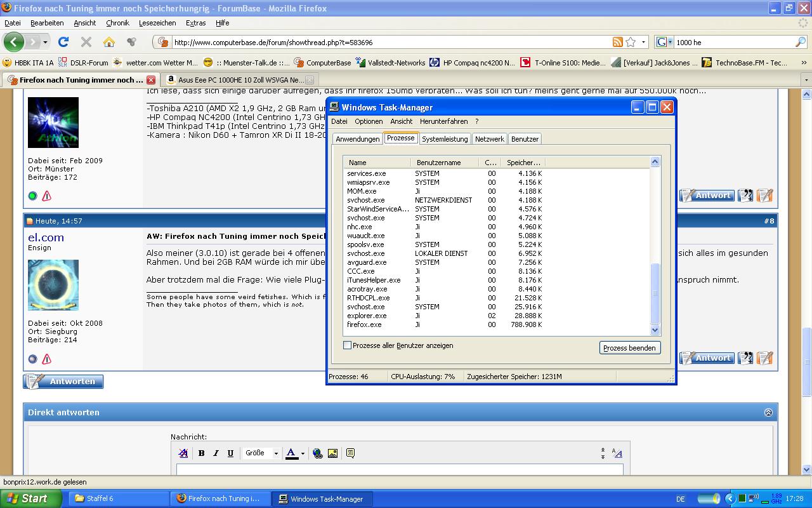Insert a link with the globe icon
Image resolution: width=812 pixels, height=508 pixels.
[317, 453]
